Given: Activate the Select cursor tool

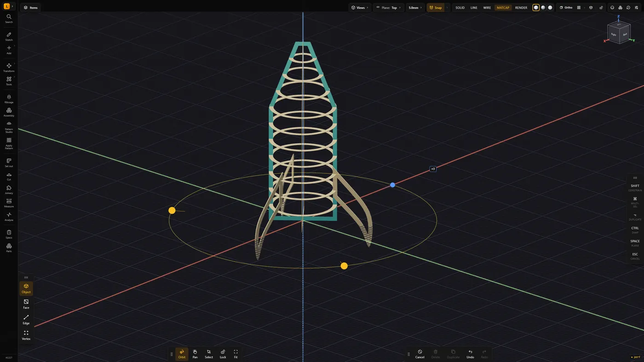Looking at the screenshot, I should coord(209,354).
